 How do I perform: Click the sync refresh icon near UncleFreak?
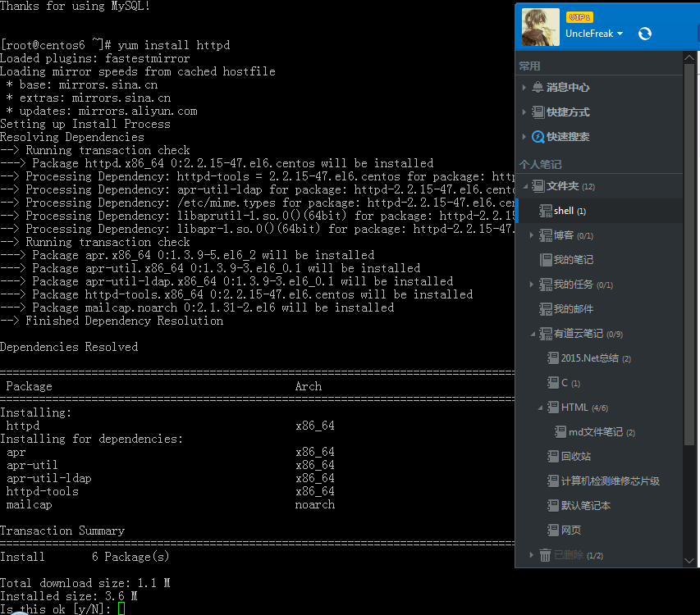click(x=645, y=34)
